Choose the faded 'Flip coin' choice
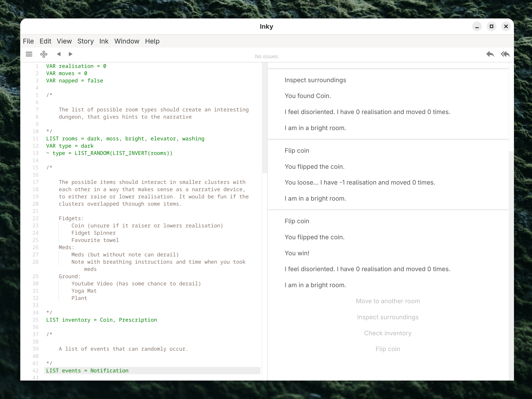The image size is (532, 399). pos(387,349)
